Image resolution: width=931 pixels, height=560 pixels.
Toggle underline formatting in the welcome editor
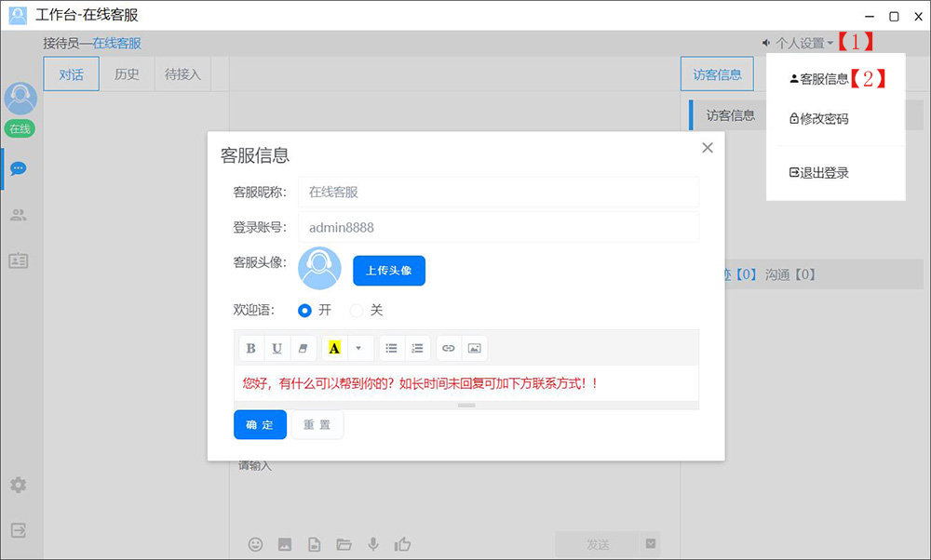(277, 348)
